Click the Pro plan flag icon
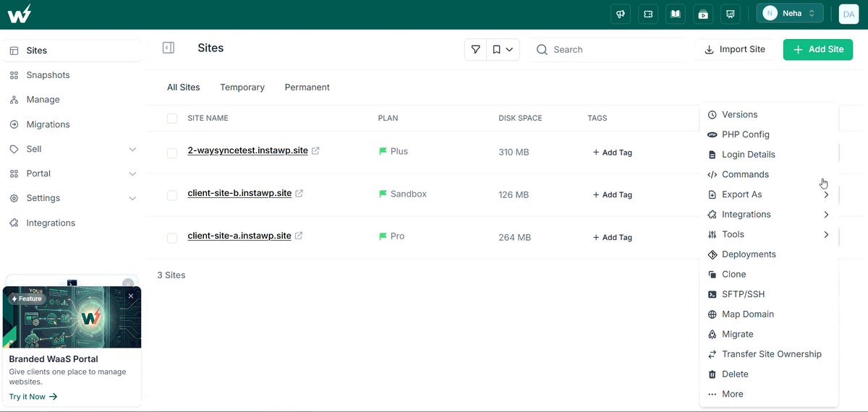Screen dimensions: 868x412 coord(383,236)
